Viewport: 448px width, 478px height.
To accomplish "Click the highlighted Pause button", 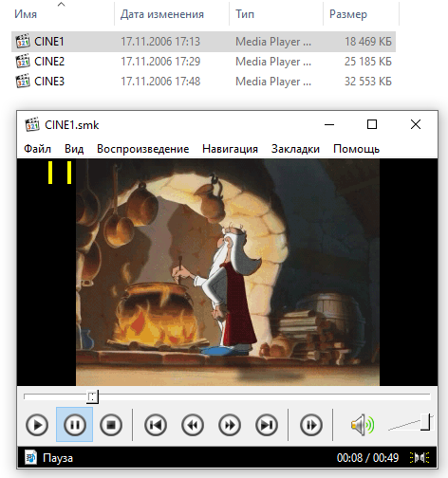I will tap(75, 425).
